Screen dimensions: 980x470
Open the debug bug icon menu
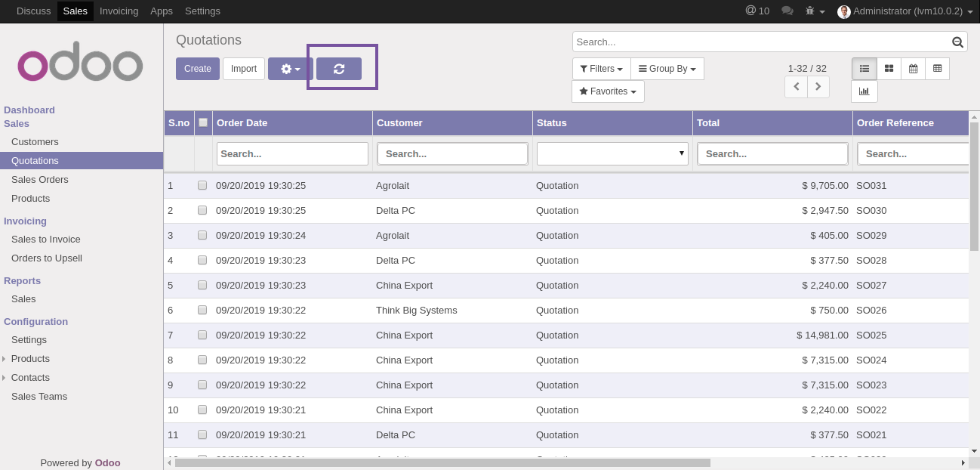point(815,11)
